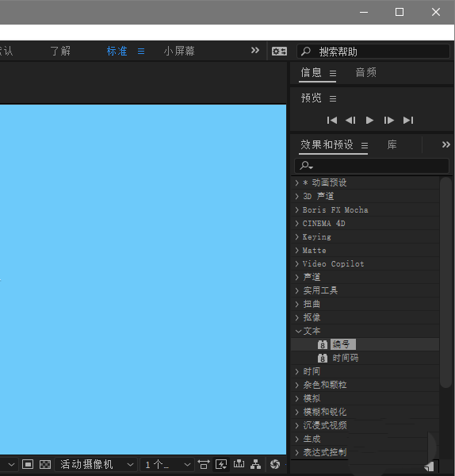Step forward one frame in Preview

pyautogui.click(x=389, y=121)
